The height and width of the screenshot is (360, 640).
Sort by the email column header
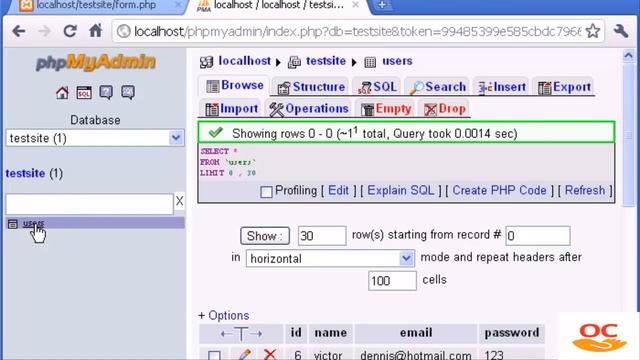(416, 333)
